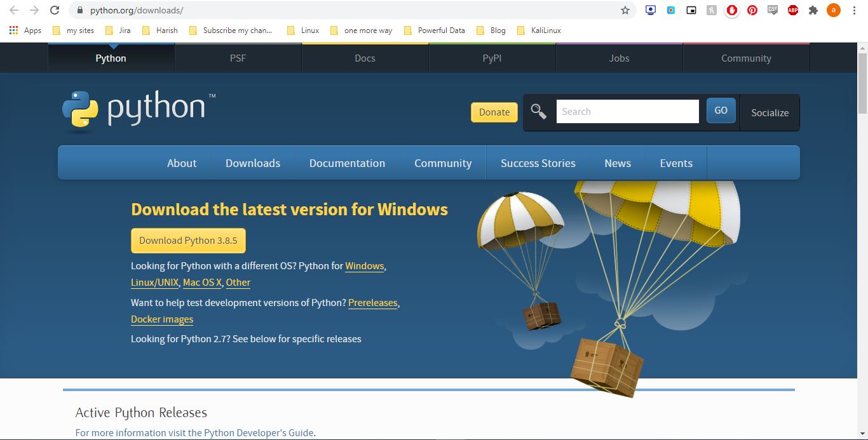Image resolution: width=868 pixels, height=440 pixels.
Task: Open the orange profile avatar
Action: 834,10
